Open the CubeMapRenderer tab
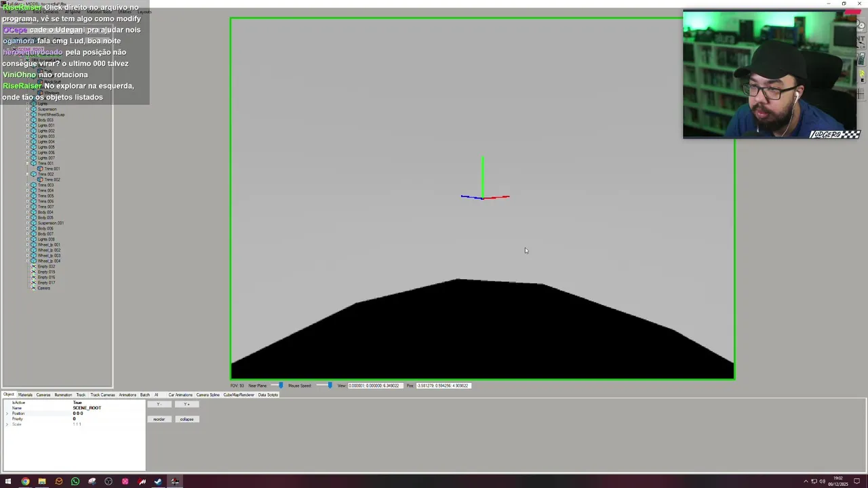This screenshot has width=868, height=488. pos(239,394)
